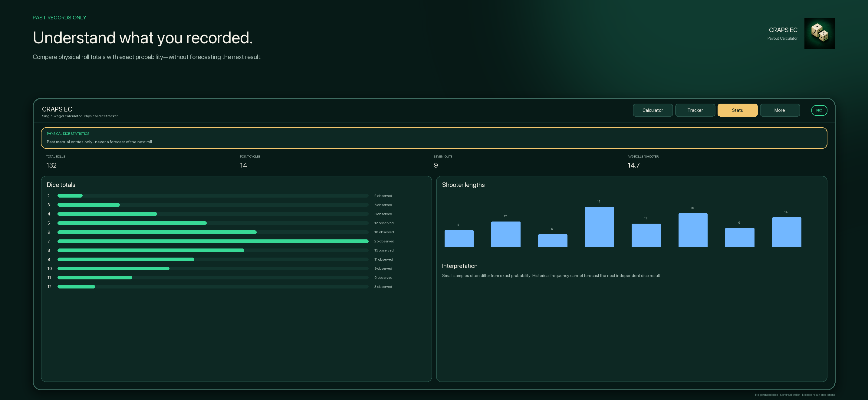Screen dimensions: 868x400
Task: Switch to the Calculator tab
Action: pyautogui.click(x=652, y=110)
